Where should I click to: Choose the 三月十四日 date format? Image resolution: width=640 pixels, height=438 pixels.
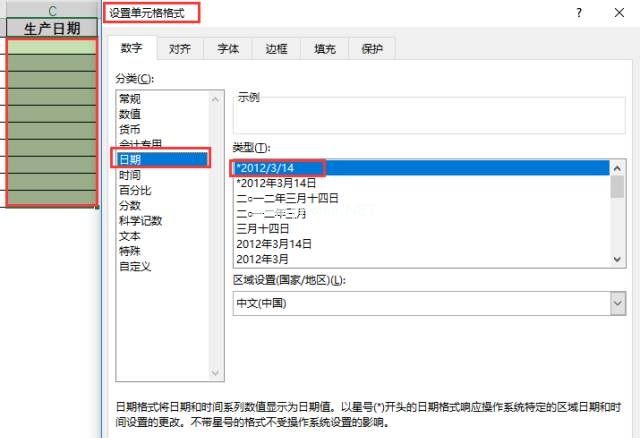click(263, 228)
